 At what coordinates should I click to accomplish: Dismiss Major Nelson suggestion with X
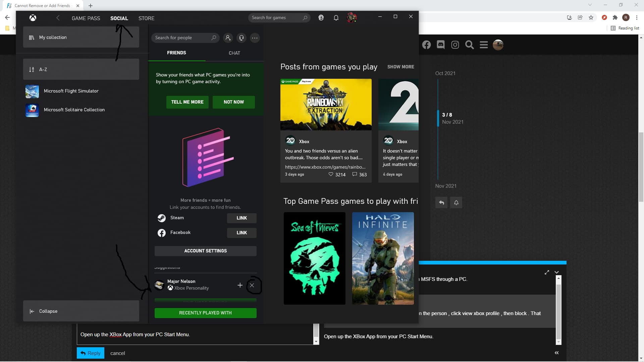tap(252, 285)
